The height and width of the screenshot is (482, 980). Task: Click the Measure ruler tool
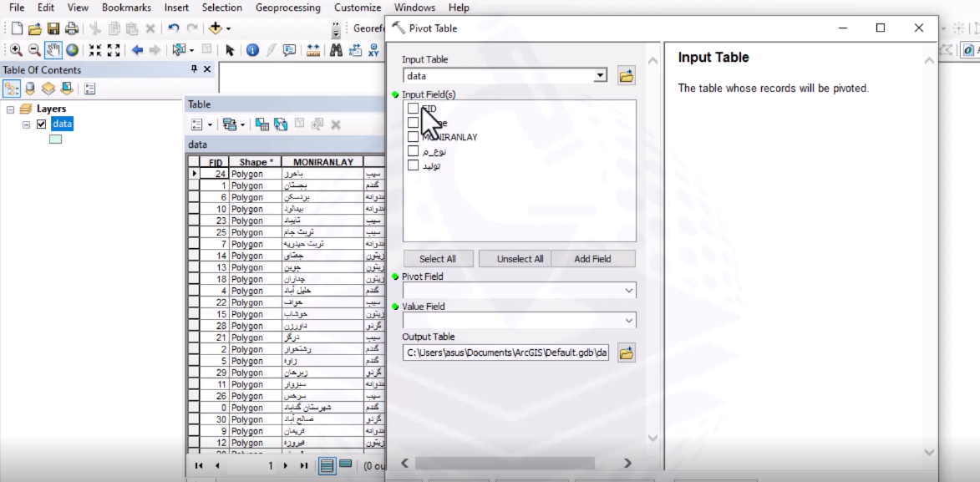(x=313, y=50)
